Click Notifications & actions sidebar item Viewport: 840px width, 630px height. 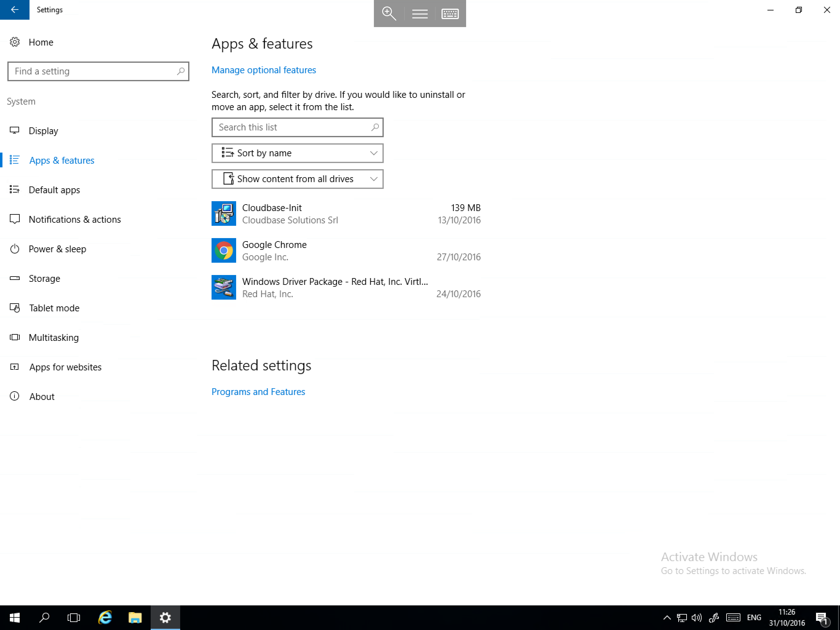click(75, 219)
